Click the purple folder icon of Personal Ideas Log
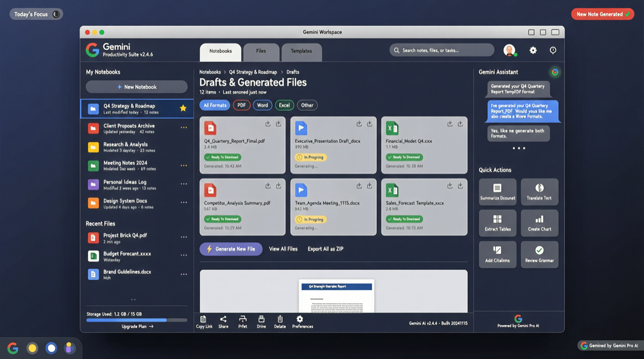Viewport: 644px width, 359px height. pyautogui.click(x=93, y=185)
